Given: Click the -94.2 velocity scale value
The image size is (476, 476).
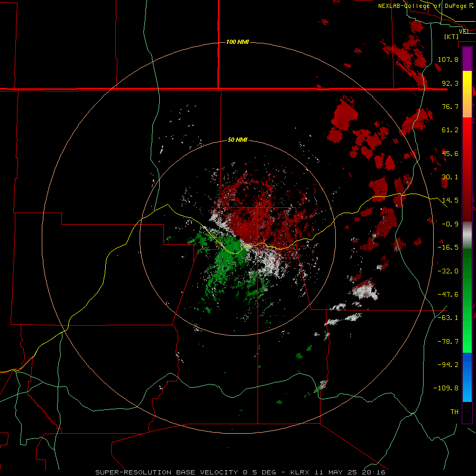Looking at the screenshot, I should point(448,364).
